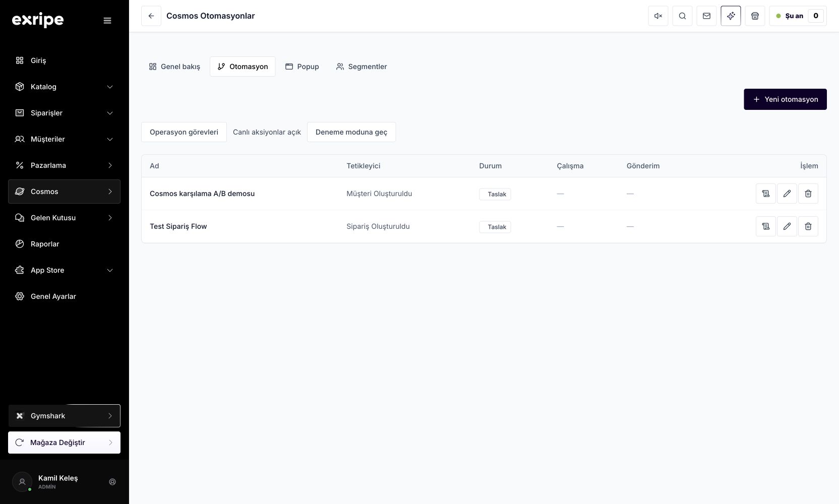Click the sidebar hamburger menu icon
Image resolution: width=839 pixels, height=504 pixels.
coord(107,21)
